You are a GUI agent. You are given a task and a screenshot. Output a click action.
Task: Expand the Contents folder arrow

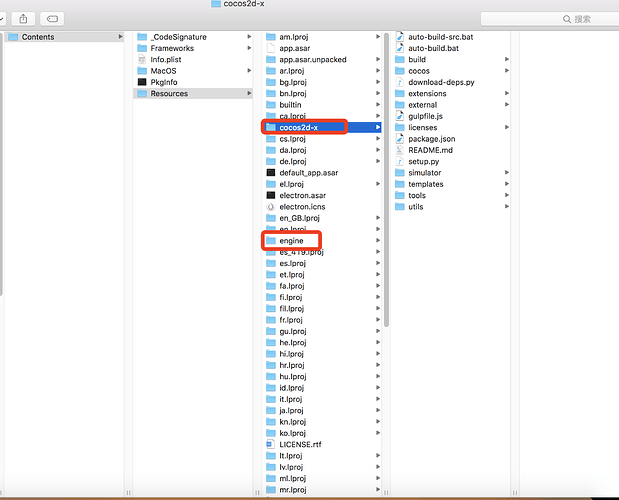[120, 37]
